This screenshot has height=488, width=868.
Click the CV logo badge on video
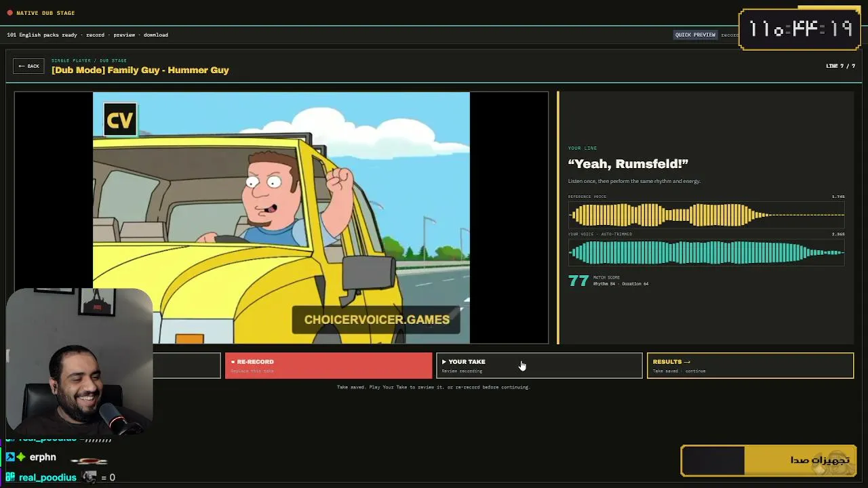point(120,121)
